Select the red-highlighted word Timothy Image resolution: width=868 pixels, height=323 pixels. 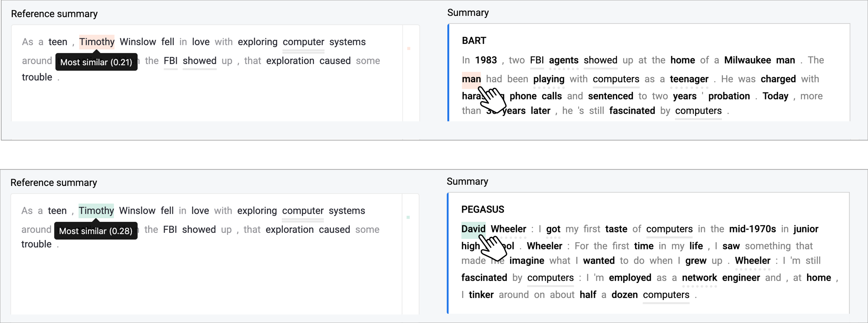[97, 42]
